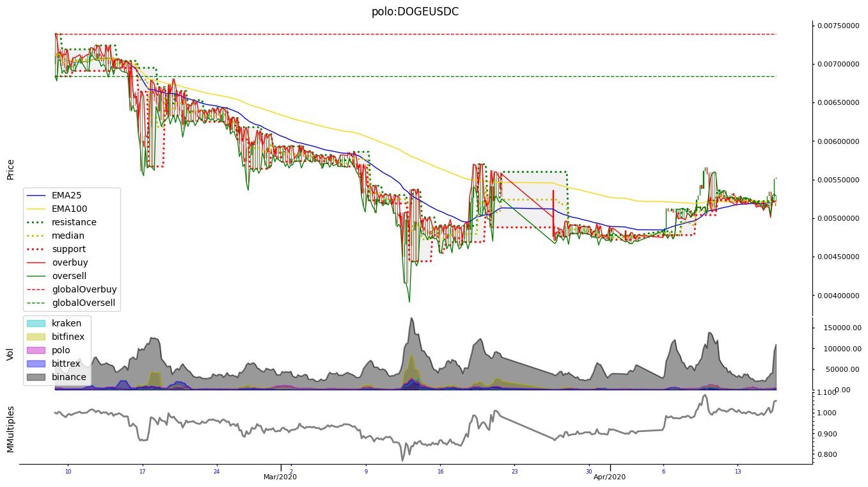Click the median legend label

(x=68, y=236)
